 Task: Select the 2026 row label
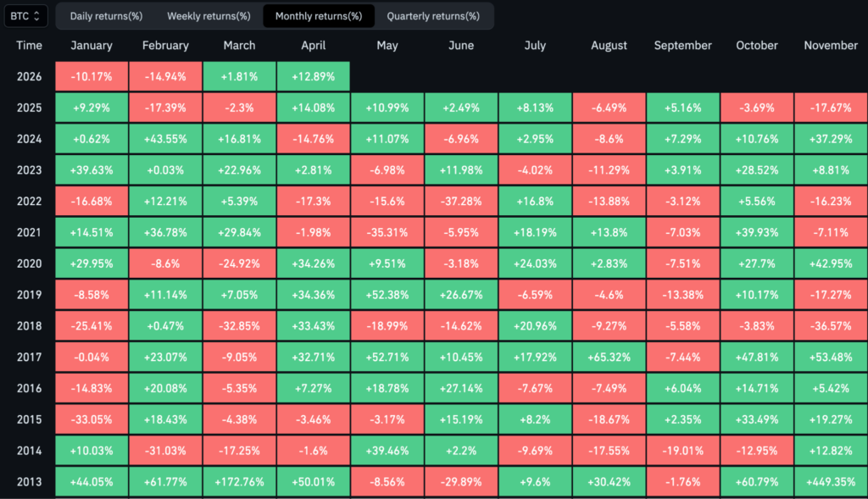point(28,76)
